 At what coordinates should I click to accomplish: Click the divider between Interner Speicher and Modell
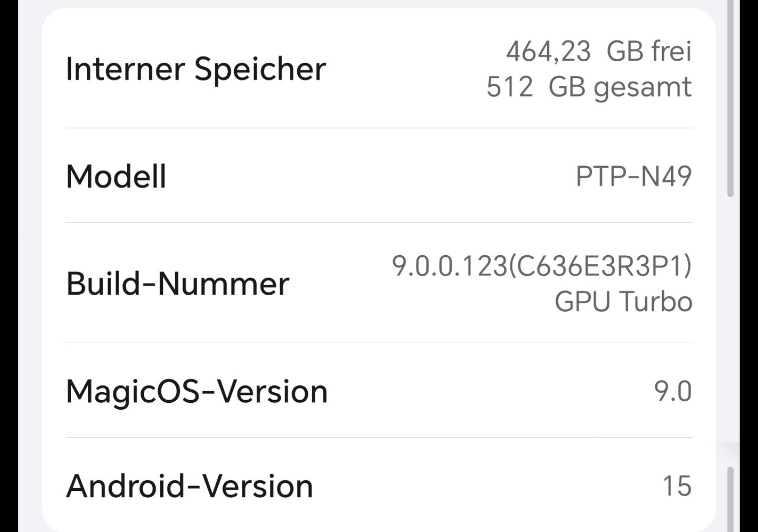(378, 128)
